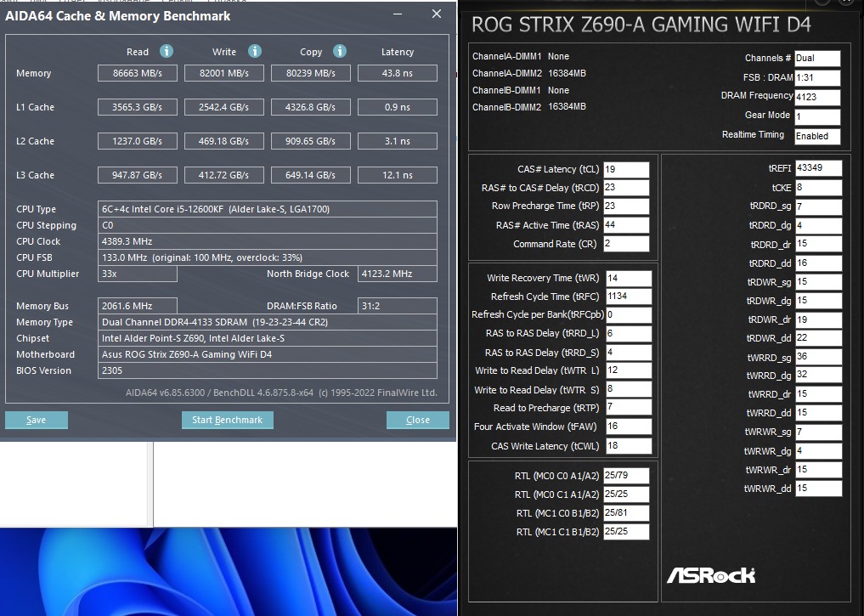Click CPU FSB field 133.0 MHz

(268, 257)
